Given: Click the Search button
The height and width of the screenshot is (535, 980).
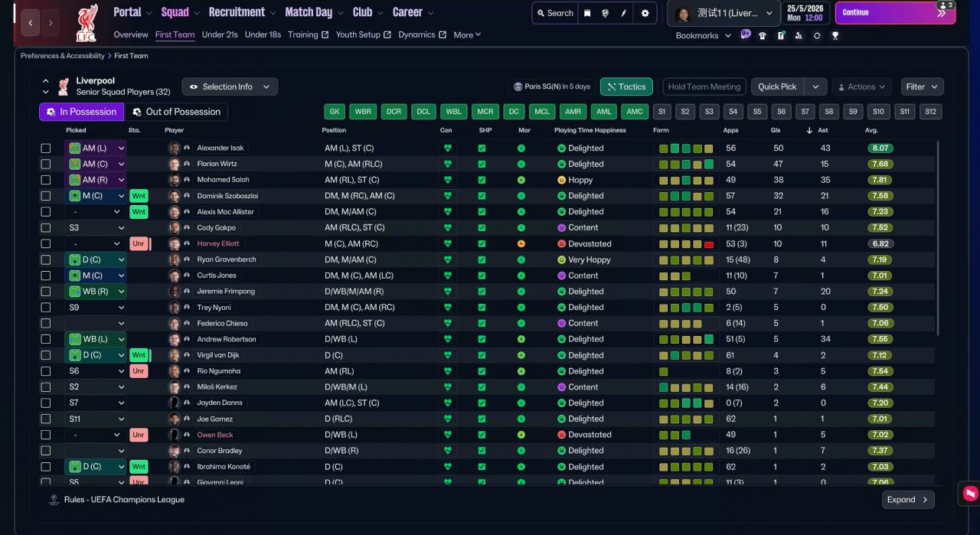Looking at the screenshot, I should [555, 13].
